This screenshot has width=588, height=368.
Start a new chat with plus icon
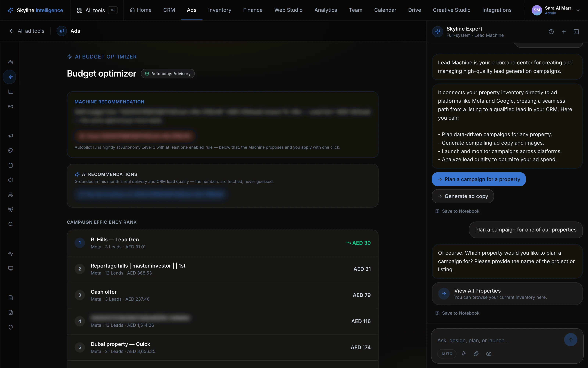tap(564, 32)
